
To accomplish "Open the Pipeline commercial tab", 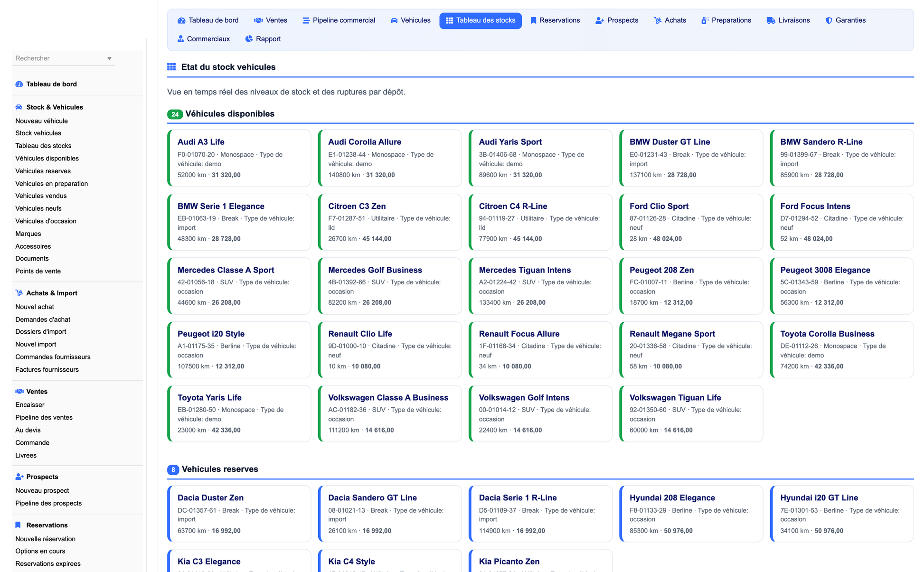I will coord(339,20).
